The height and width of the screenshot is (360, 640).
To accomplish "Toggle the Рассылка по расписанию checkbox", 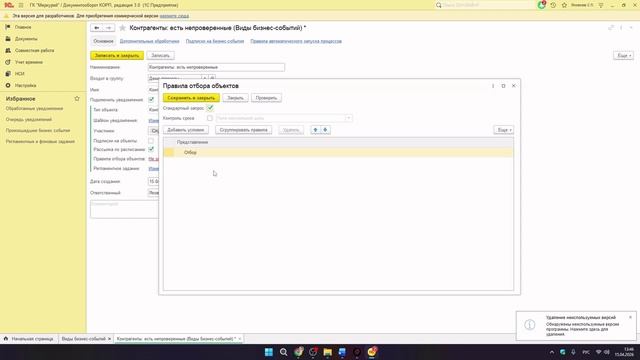I will pos(151,149).
